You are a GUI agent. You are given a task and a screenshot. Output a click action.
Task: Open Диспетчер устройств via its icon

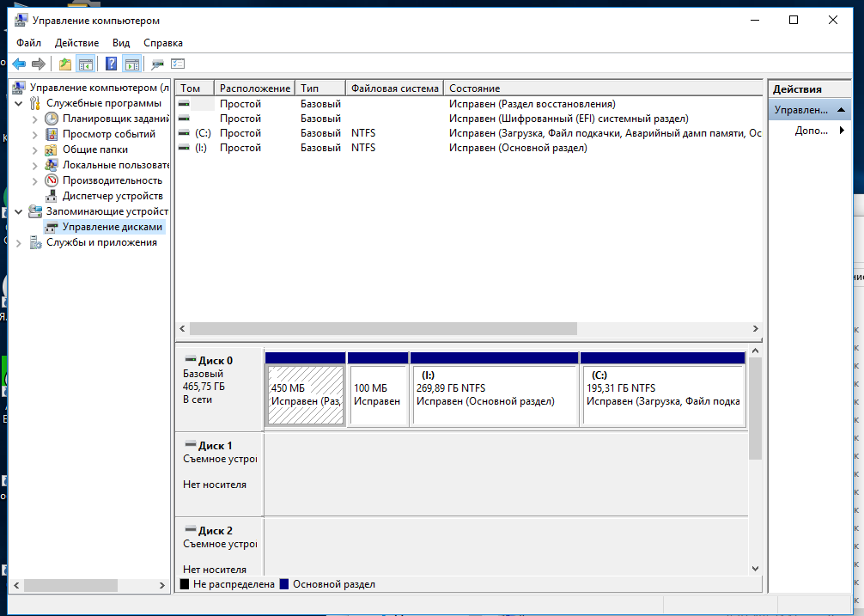[x=52, y=196]
